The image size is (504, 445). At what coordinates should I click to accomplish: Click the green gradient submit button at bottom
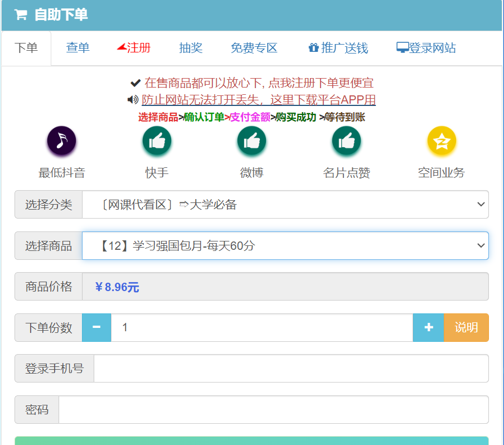click(x=251, y=441)
